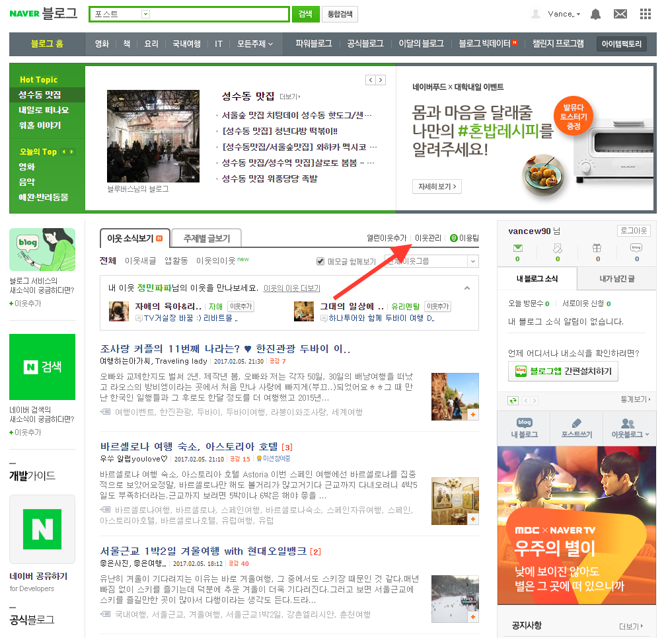This screenshot has height=644, width=666.
Task: Open the Naver services grid icon
Action: [645, 14]
